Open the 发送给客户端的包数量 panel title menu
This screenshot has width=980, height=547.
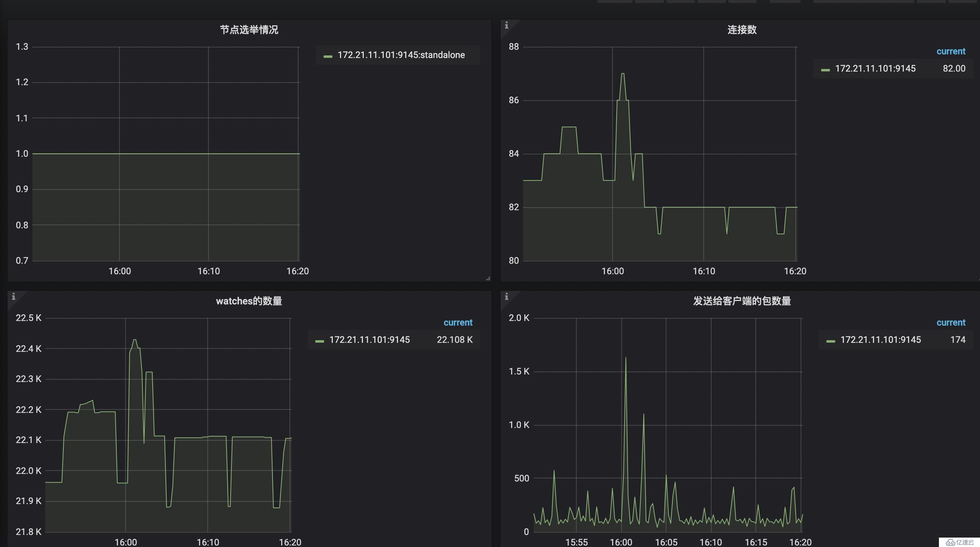[x=742, y=301]
